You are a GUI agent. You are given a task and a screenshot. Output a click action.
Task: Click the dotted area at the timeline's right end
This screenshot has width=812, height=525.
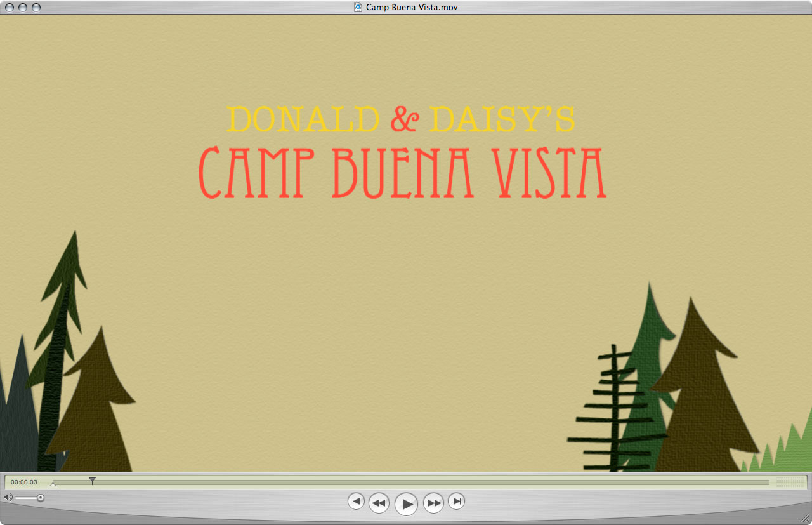[x=789, y=482]
